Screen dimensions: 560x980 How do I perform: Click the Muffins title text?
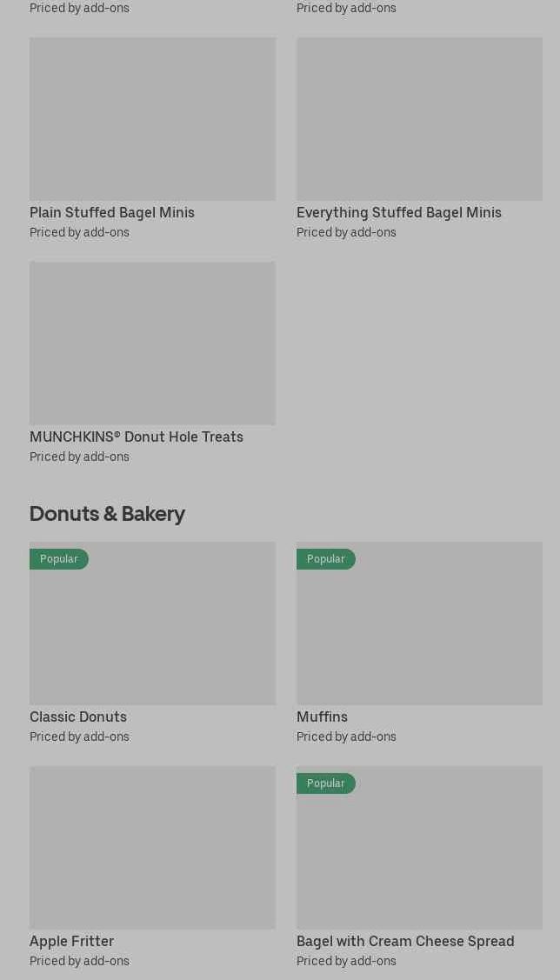pyautogui.click(x=322, y=717)
